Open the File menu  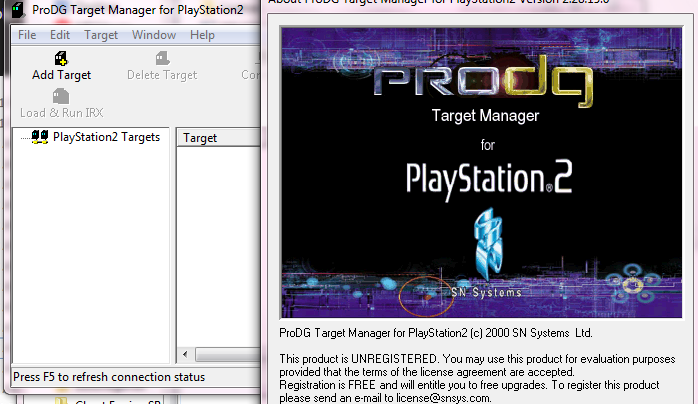[27, 35]
